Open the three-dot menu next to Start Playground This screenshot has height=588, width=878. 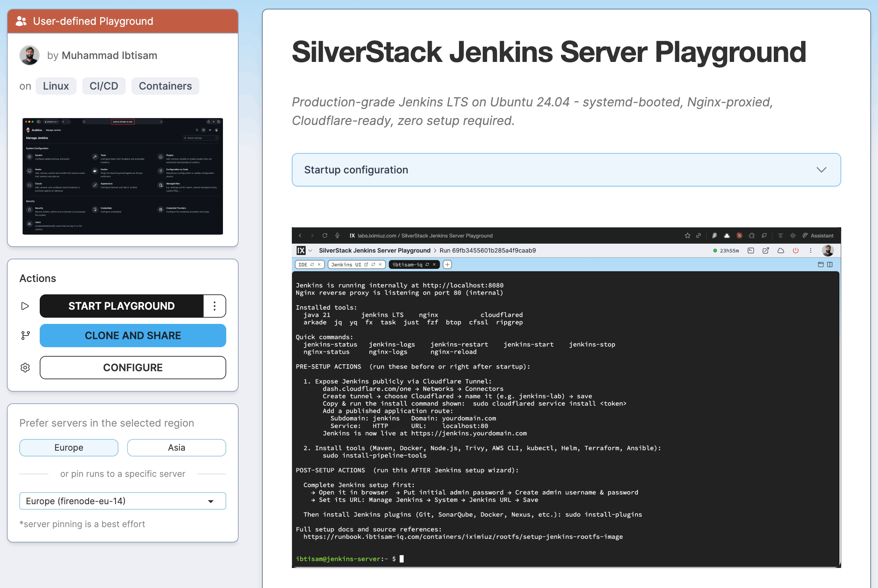[x=215, y=306]
